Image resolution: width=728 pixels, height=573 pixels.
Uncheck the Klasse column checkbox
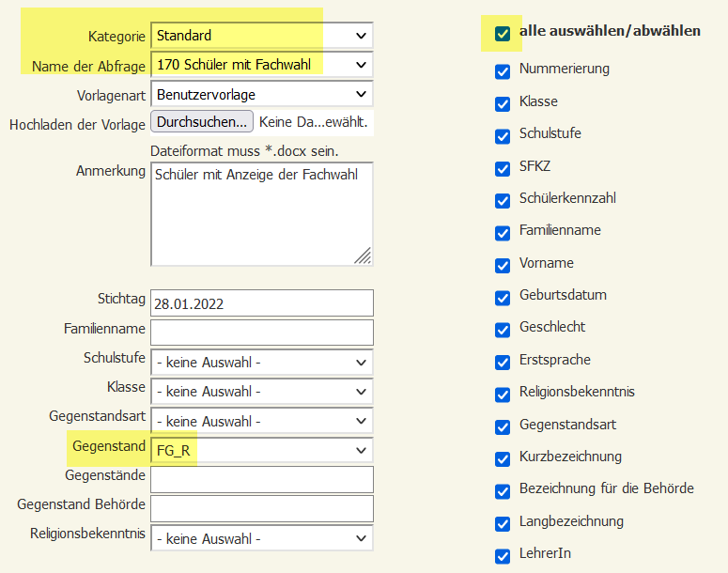pos(503,104)
